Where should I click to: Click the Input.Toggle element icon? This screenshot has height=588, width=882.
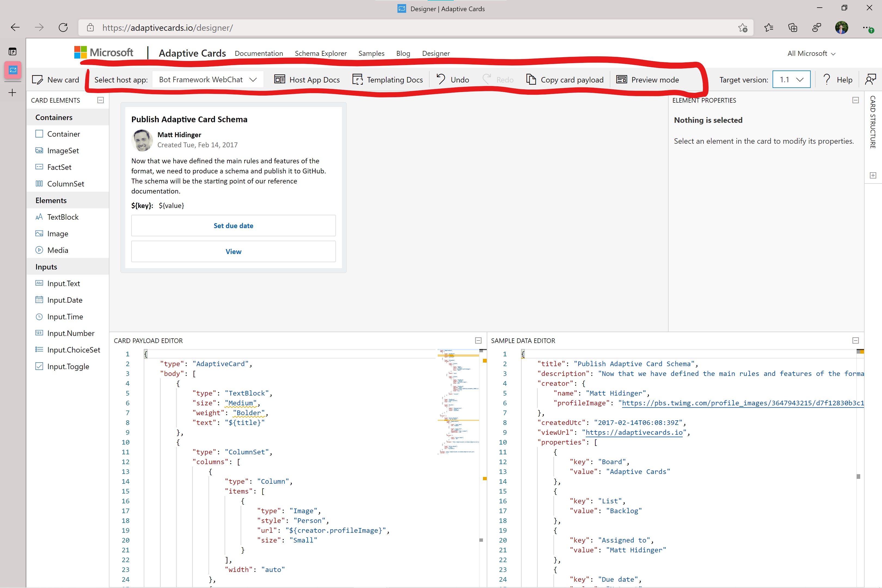click(x=39, y=366)
